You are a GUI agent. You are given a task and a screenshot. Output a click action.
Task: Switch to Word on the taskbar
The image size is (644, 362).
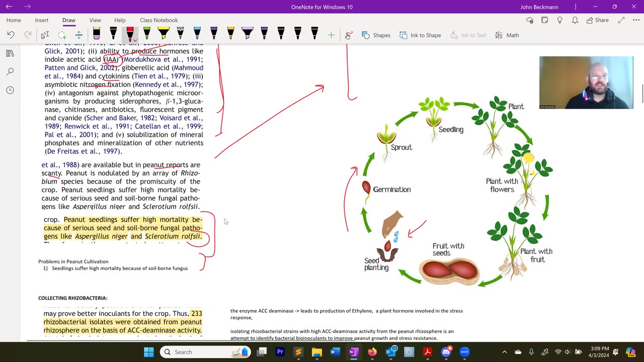335,352
